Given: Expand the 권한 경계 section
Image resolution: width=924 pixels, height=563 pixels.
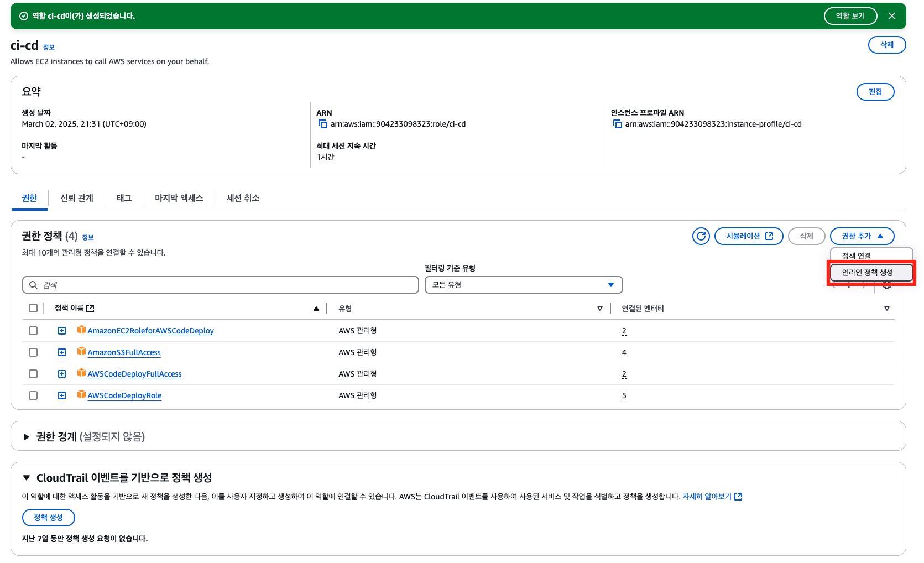Looking at the screenshot, I should (x=26, y=437).
